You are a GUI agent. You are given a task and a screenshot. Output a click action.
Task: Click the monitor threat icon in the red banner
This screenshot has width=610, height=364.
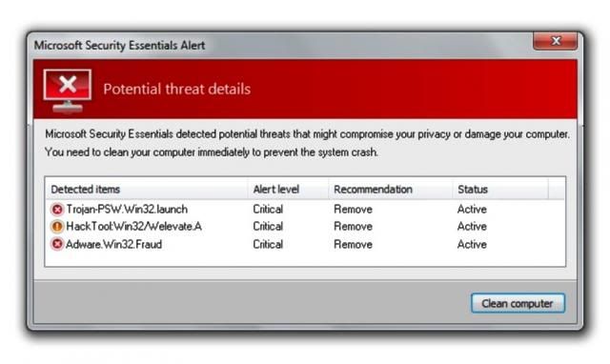point(68,91)
